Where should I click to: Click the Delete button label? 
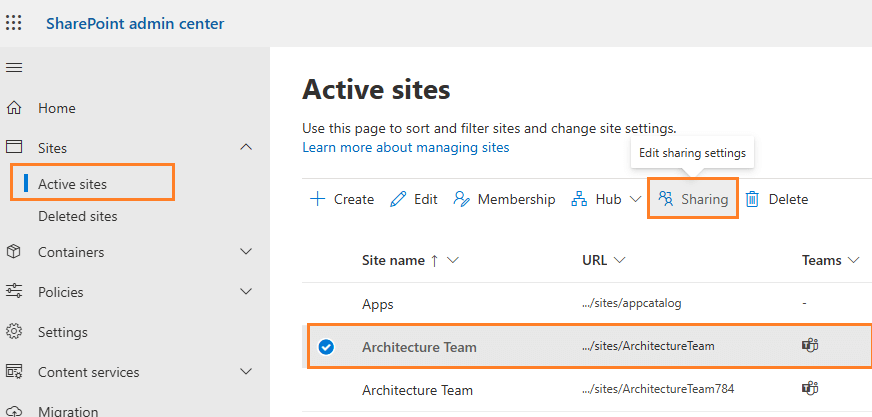click(x=789, y=199)
